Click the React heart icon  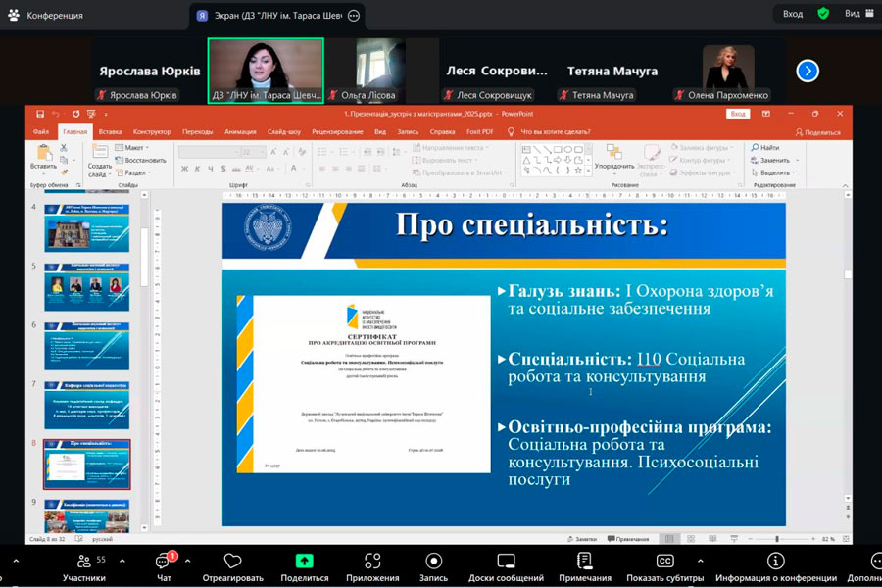232,562
